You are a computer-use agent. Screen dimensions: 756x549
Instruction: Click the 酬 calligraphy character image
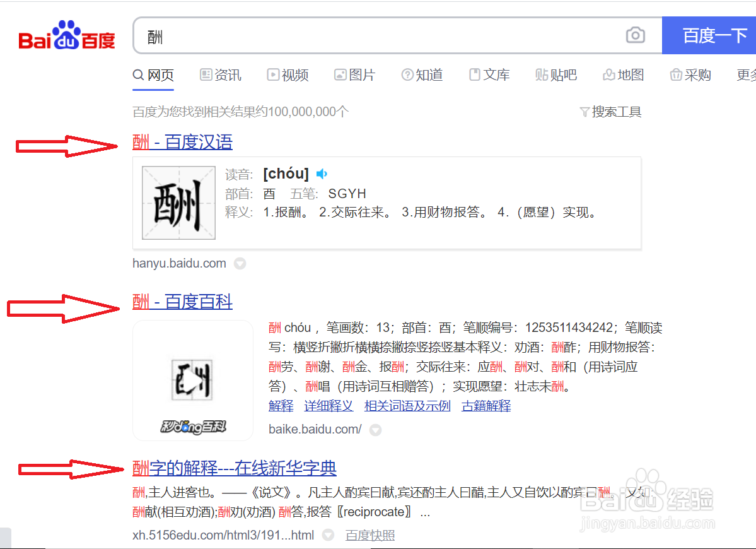tap(178, 203)
